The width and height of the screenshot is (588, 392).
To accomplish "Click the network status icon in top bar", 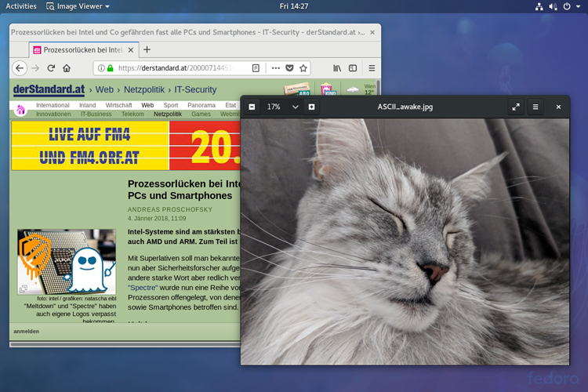I will [x=539, y=6].
